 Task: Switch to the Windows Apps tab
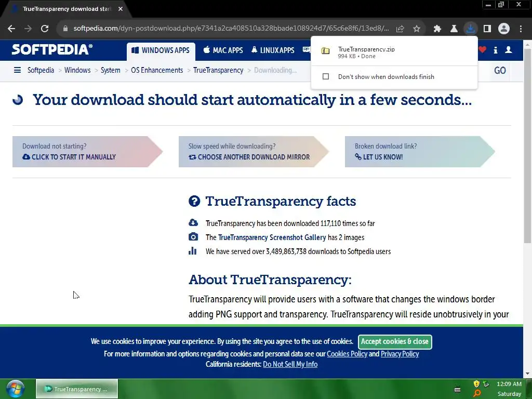(161, 50)
